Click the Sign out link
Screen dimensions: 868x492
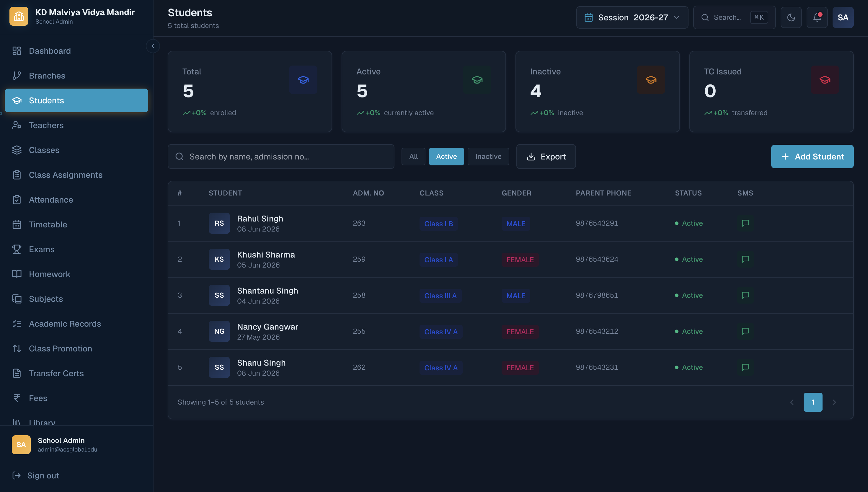(36, 475)
